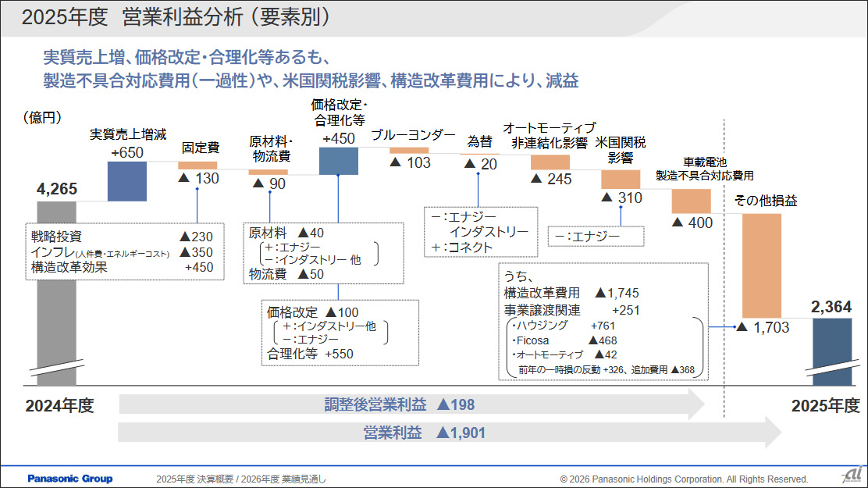Click the orange 固定費 bar
Viewport: 868px width, 488px height.
click(x=197, y=165)
